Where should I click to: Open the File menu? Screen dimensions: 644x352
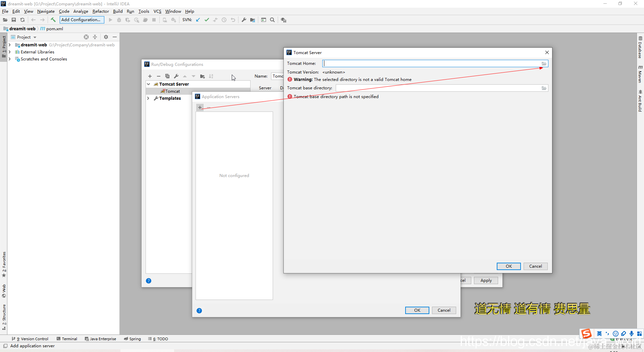click(5, 11)
